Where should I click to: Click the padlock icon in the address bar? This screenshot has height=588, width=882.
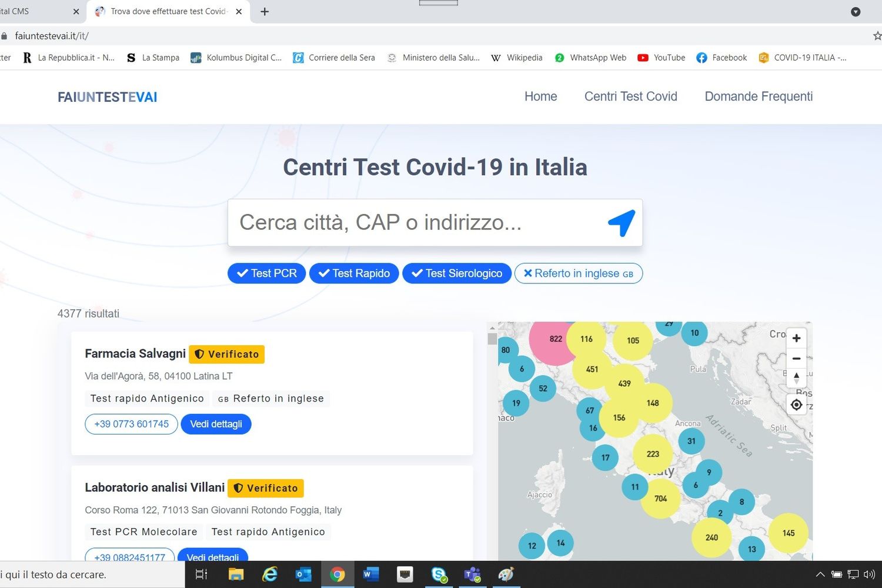(x=4, y=35)
